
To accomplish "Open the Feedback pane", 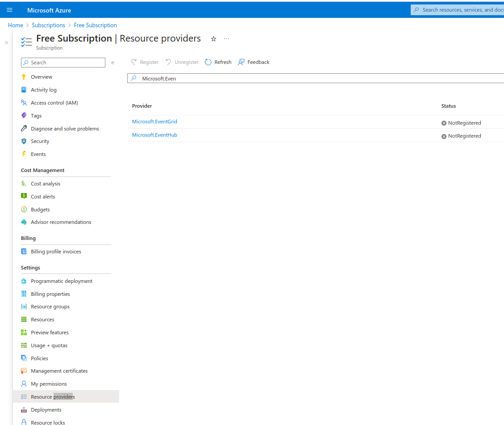I will point(254,62).
